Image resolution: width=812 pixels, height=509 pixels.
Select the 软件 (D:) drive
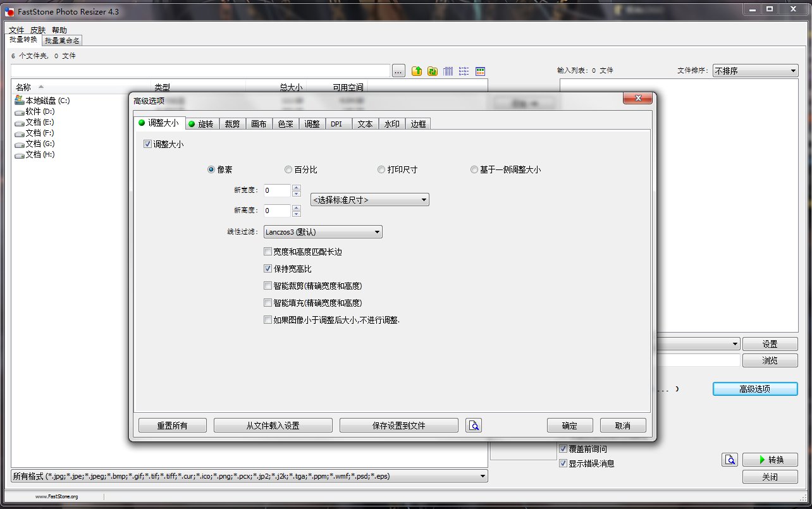(35, 111)
